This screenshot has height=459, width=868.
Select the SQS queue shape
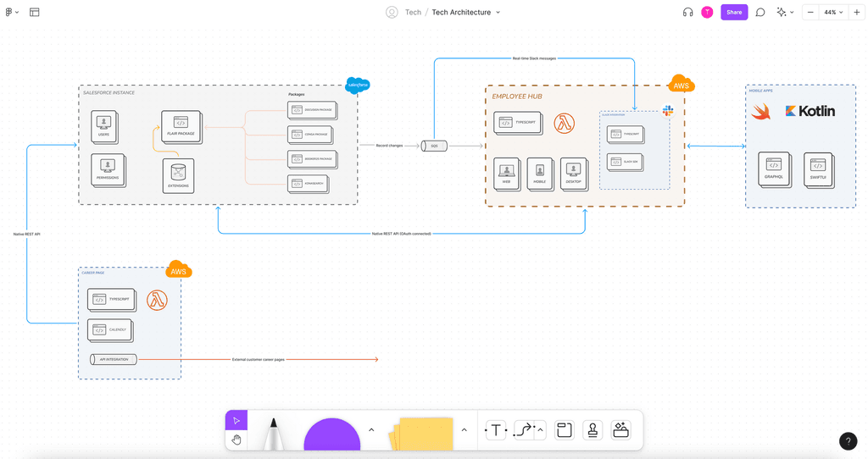coord(434,146)
